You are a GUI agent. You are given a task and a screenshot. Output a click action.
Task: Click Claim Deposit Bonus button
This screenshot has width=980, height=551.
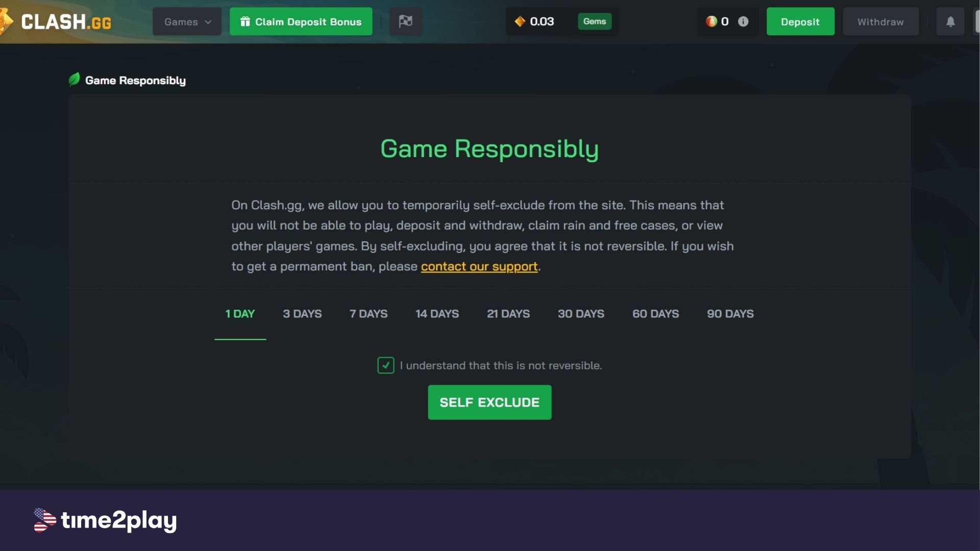[x=301, y=21]
